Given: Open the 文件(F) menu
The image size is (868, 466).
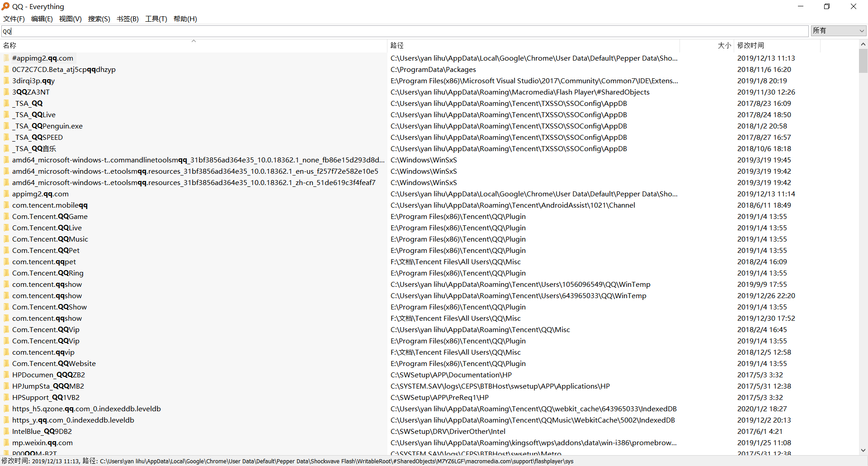Looking at the screenshot, I should [14, 19].
